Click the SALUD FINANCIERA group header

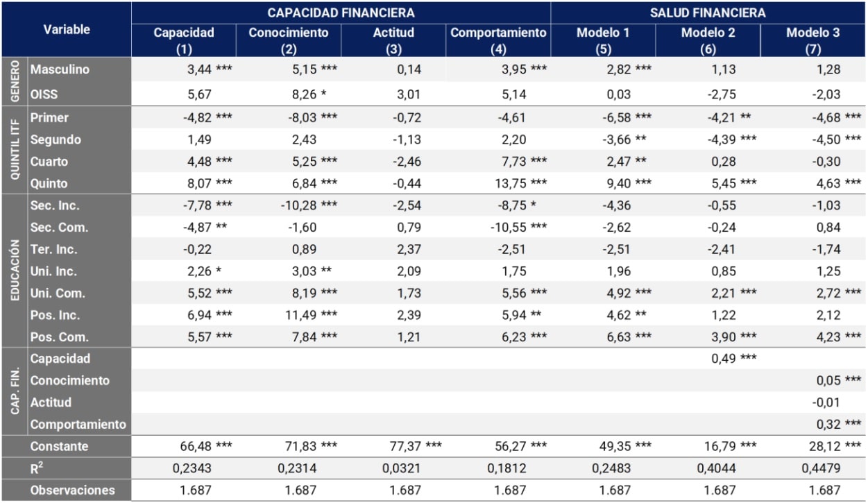point(708,12)
